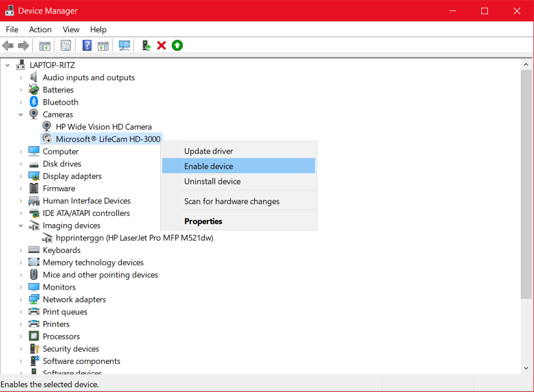Expand the Bluetooth category

(x=21, y=102)
